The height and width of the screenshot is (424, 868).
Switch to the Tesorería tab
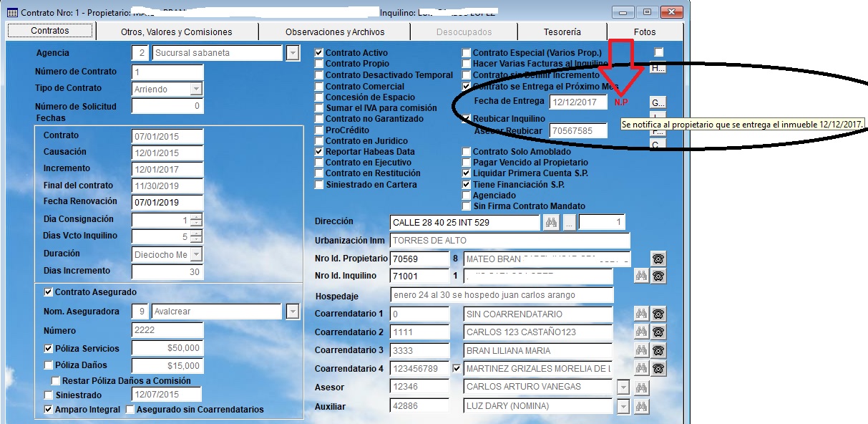click(562, 32)
